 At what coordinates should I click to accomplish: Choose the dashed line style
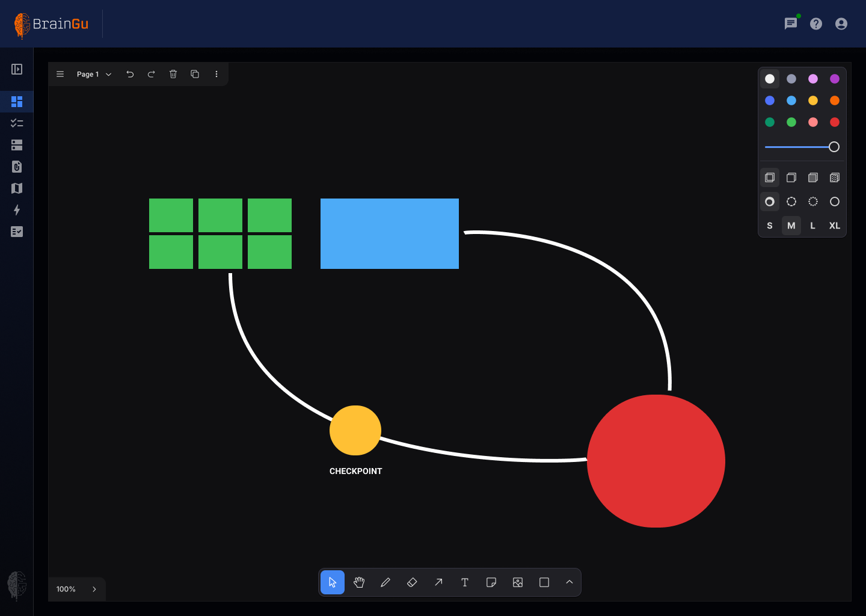(x=791, y=202)
